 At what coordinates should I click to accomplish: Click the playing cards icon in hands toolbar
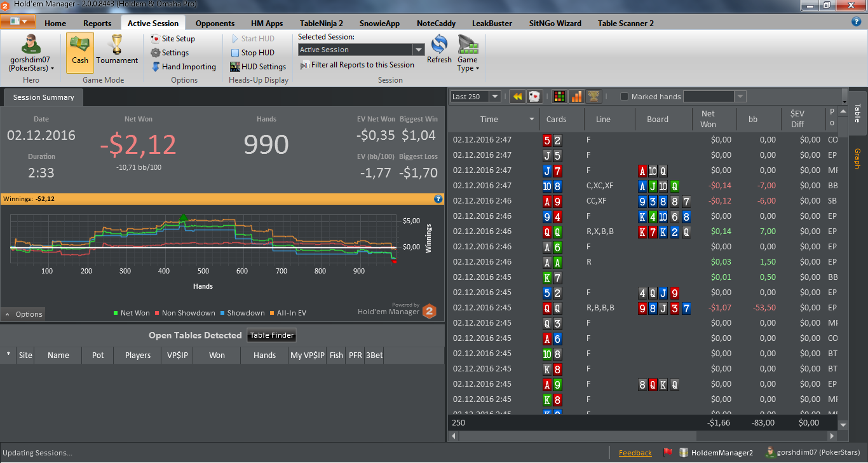534,97
